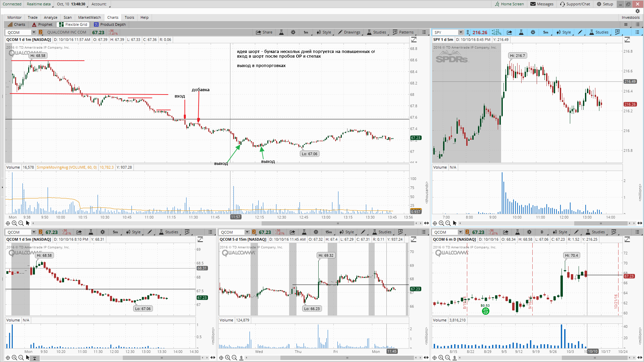Open the gear settings on SPY chart toolbar
The height and width of the screenshot is (362, 644).
(x=533, y=32)
